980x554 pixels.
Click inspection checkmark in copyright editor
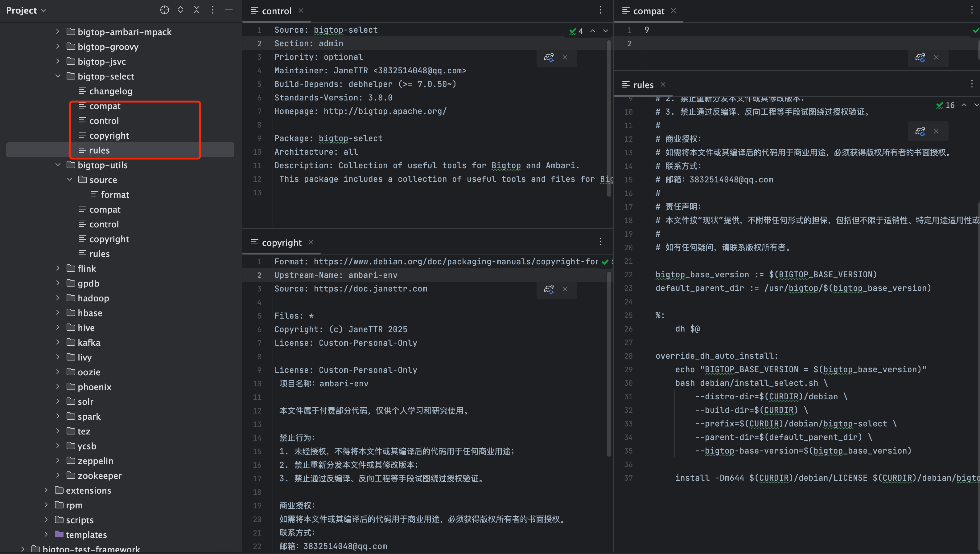[x=605, y=262]
